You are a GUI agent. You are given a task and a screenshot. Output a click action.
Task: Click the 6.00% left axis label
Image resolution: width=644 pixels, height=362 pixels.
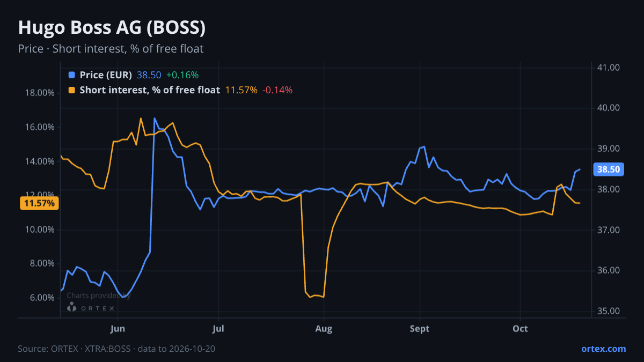pos(42,298)
